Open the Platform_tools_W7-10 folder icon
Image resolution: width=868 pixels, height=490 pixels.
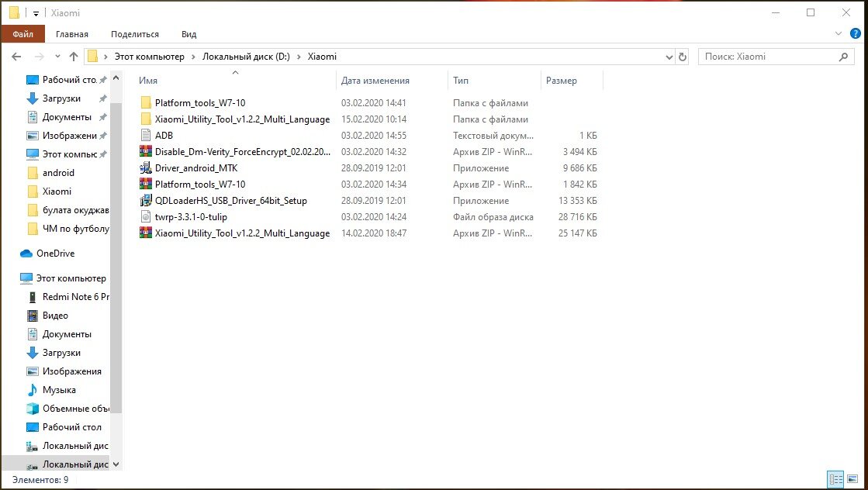pyautogui.click(x=146, y=103)
